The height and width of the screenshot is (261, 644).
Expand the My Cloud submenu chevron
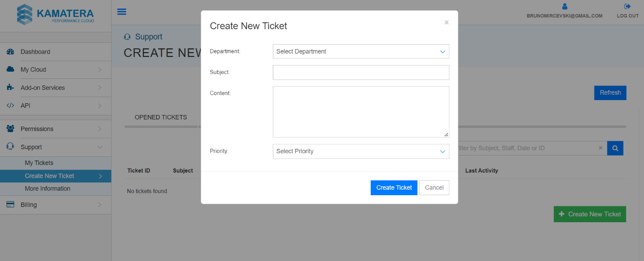tap(100, 69)
